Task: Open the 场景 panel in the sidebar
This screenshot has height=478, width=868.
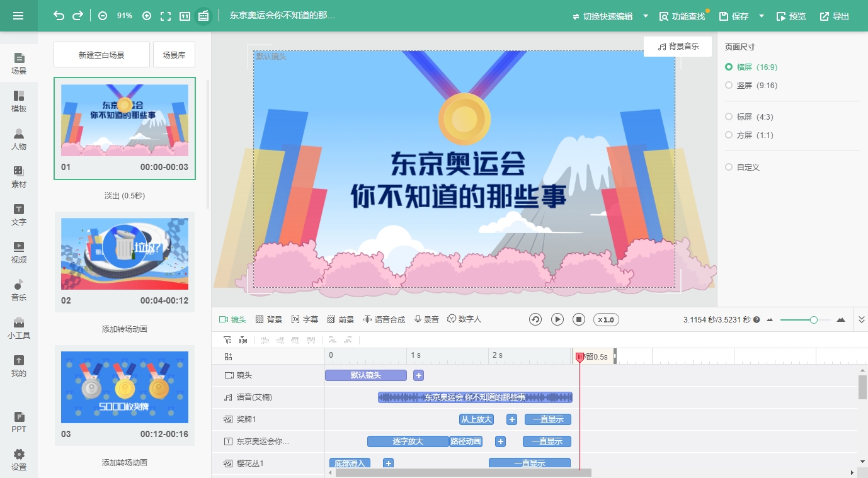Action: [x=19, y=64]
